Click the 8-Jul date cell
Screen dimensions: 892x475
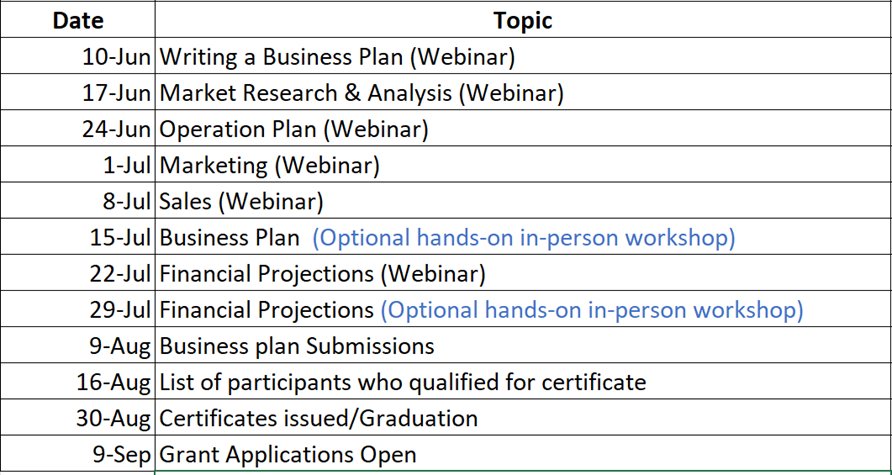pos(124,201)
